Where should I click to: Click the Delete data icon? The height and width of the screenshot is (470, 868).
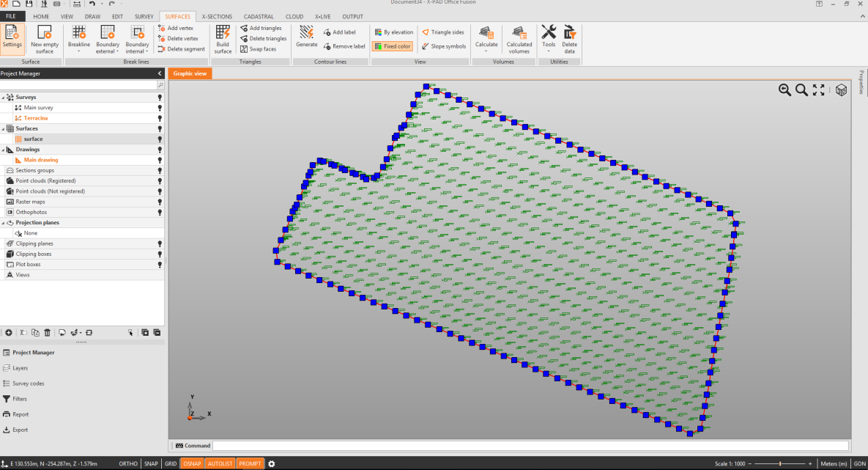click(569, 34)
